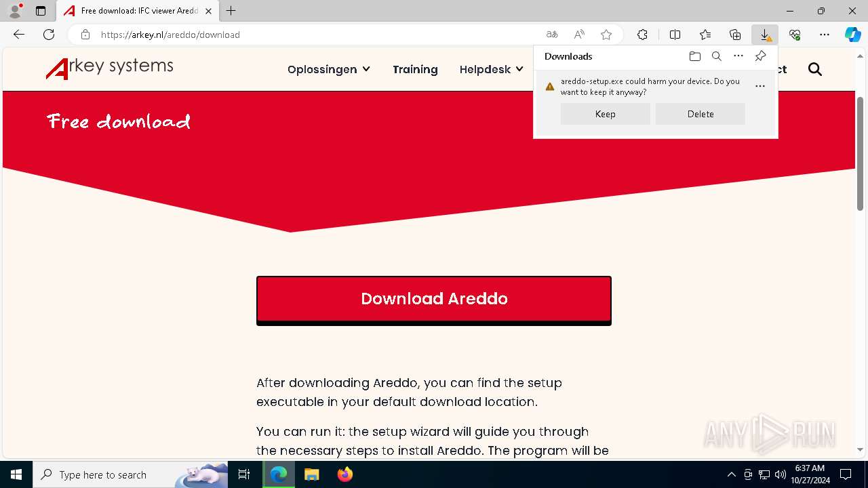Open the network tray icon
The image size is (868, 488).
coord(764,474)
